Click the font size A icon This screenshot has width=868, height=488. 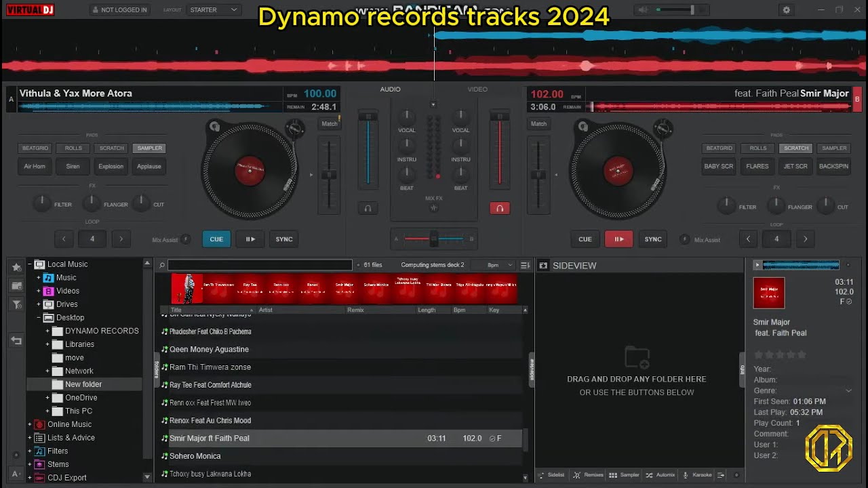(16, 472)
